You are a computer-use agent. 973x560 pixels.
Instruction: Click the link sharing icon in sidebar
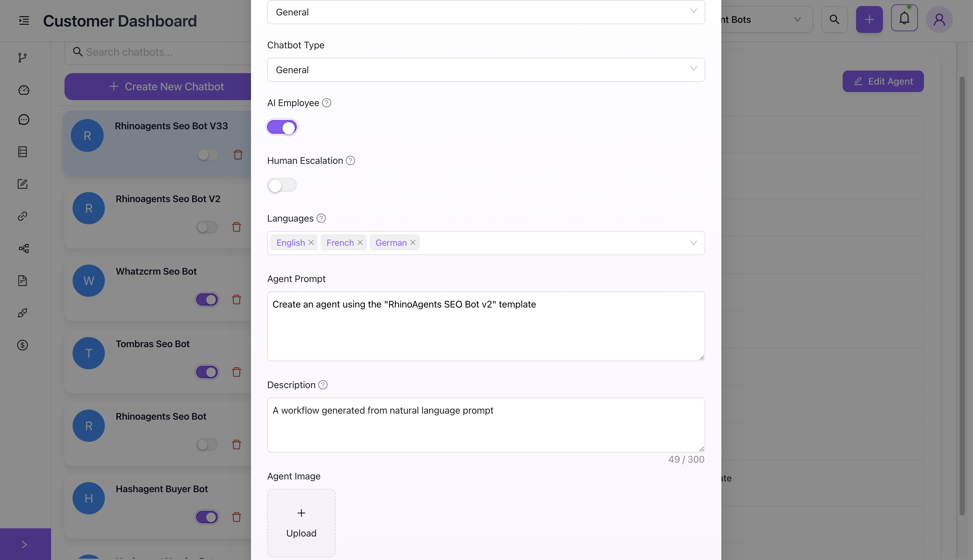pos(23,216)
